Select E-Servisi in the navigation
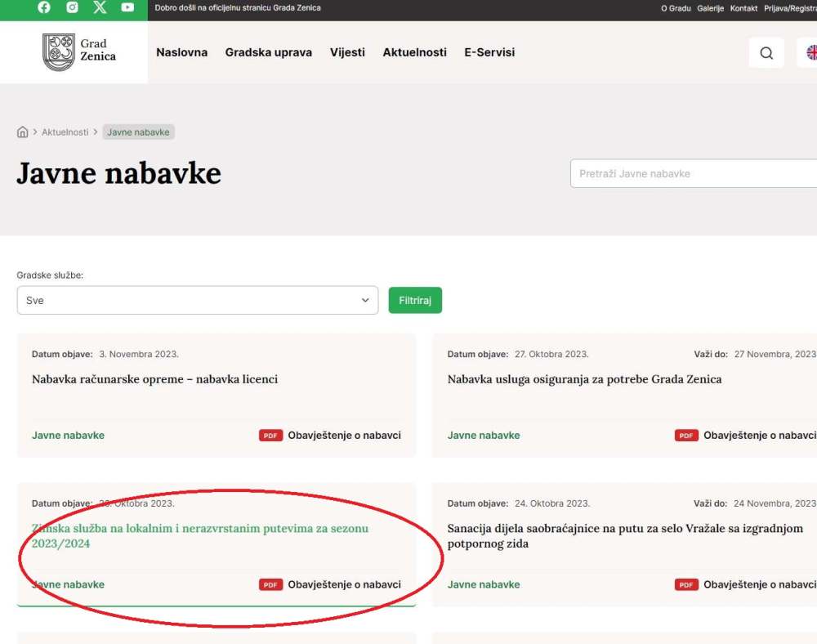This screenshot has width=817, height=644. click(x=489, y=52)
